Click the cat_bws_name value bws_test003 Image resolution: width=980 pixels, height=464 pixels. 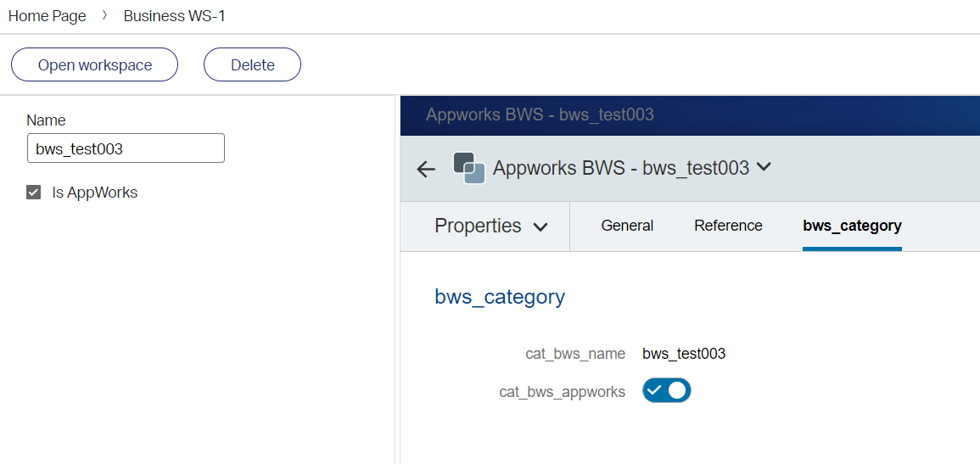684,354
